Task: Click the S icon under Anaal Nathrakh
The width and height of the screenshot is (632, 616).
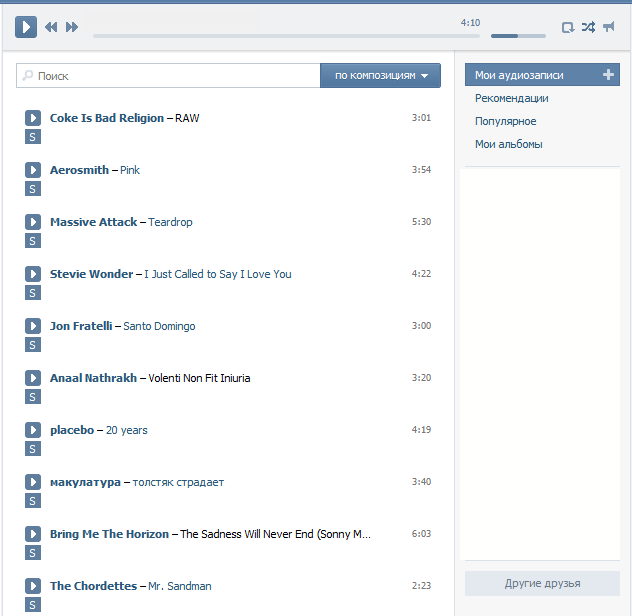Action: click(x=33, y=397)
